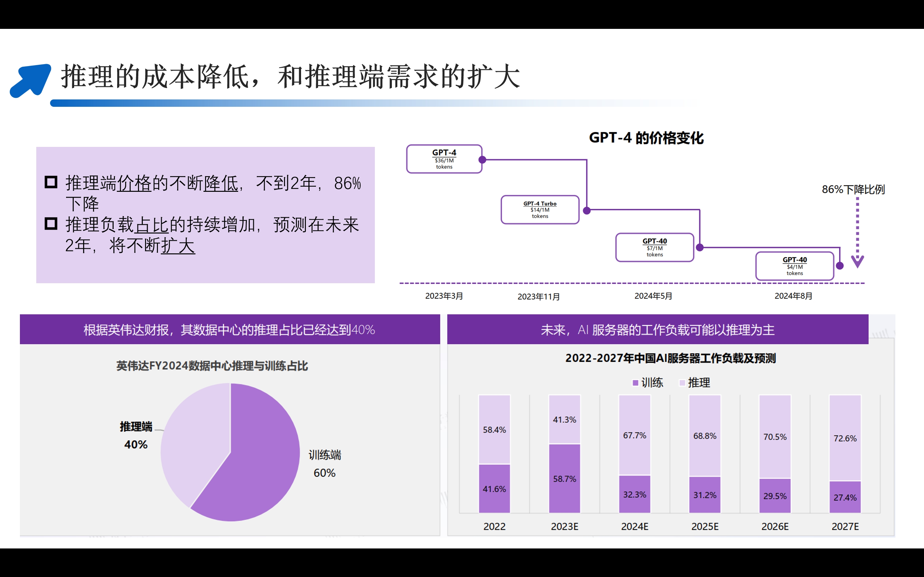Select the GPT-4 $36/1M tokens box
This screenshot has width=924, height=577.
444,159
